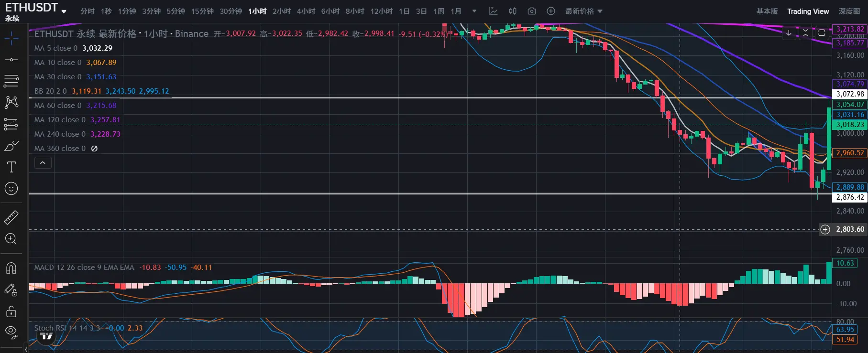This screenshot has width=868, height=353.
Task: Switch to 8小时 interval
Action: [355, 11]
